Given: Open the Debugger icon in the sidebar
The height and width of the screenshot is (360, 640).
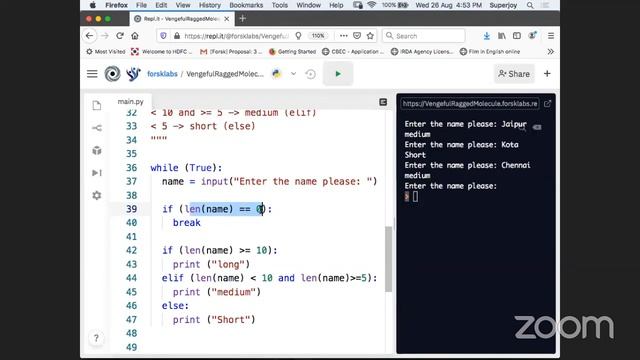Looking at the screenshot, I should [97, 173].
